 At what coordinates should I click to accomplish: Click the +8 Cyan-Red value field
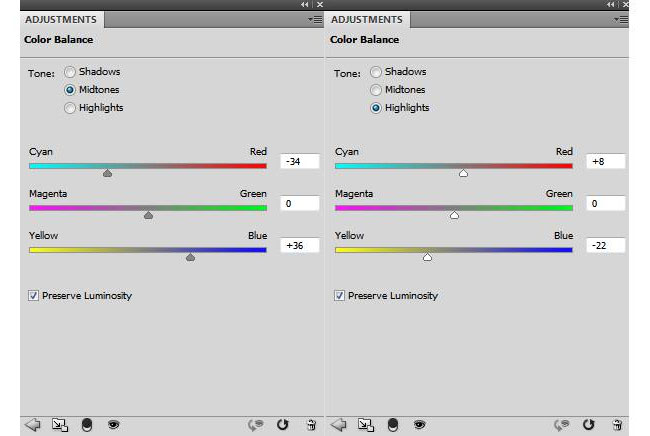point(606,161)
